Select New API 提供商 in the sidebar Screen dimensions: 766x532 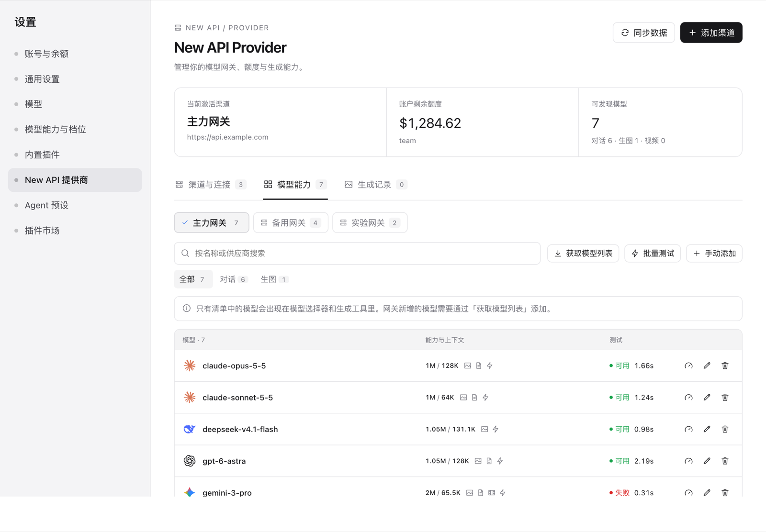(75, 180)
